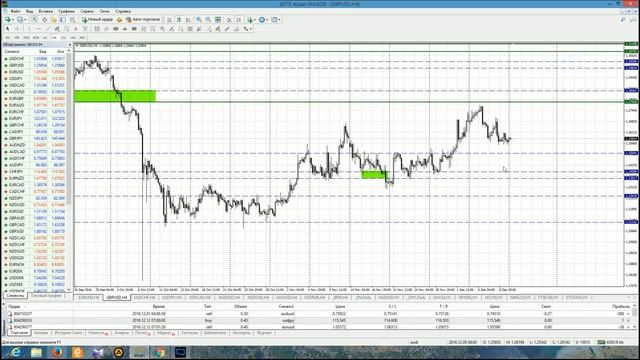This screenshot has height=360, width=640.
Task: Toggle the Terminal panel toolbar icon
Action: [63, 20]
